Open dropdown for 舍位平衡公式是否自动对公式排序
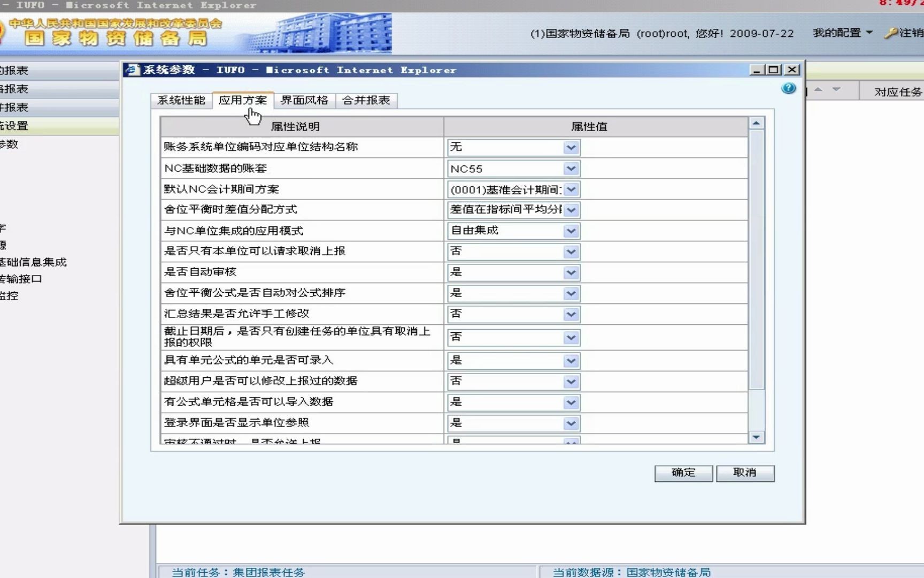The width and height of the screenshot is (924, 578). coord(571,293)
